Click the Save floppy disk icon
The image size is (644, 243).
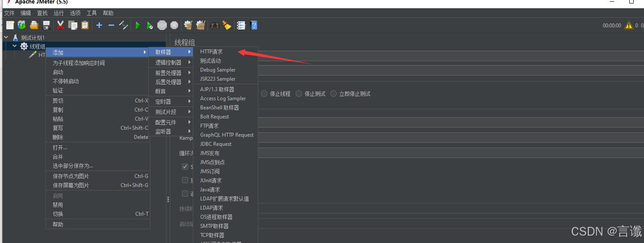46,25
